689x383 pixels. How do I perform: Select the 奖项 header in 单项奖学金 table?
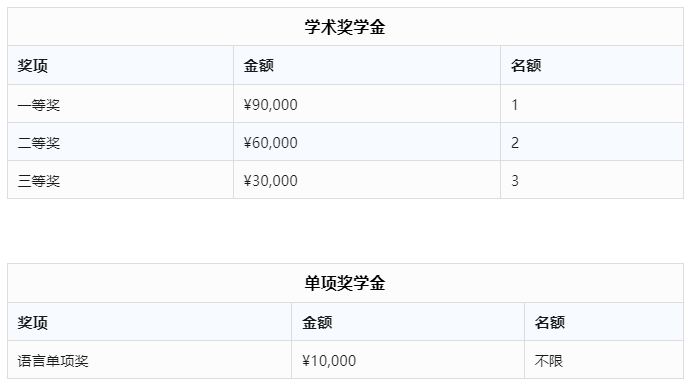(149, 322)
